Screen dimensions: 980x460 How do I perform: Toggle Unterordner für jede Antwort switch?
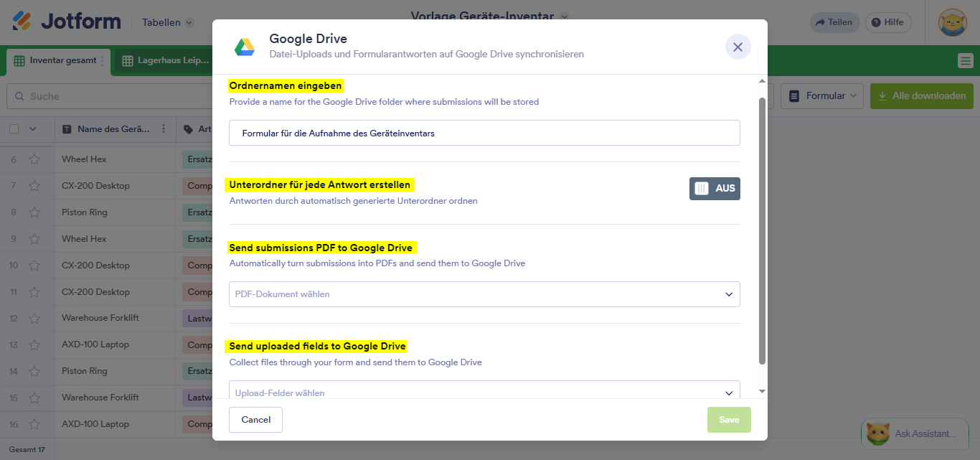click(x=714, y=189)
